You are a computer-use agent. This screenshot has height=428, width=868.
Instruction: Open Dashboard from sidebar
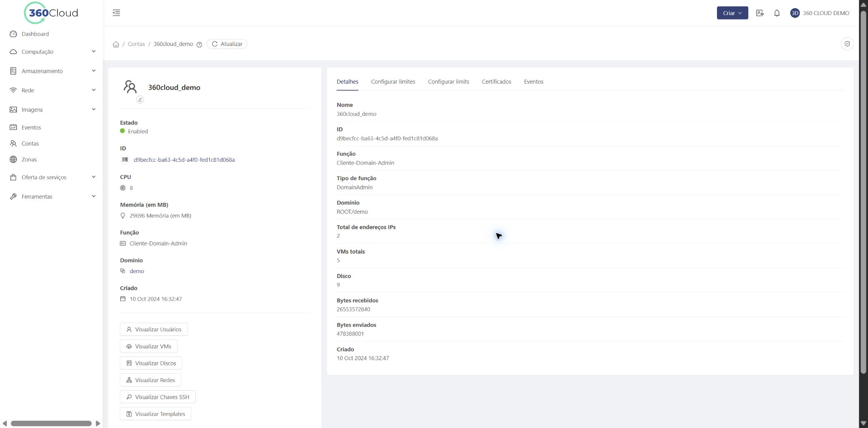(x=35, y=34)
